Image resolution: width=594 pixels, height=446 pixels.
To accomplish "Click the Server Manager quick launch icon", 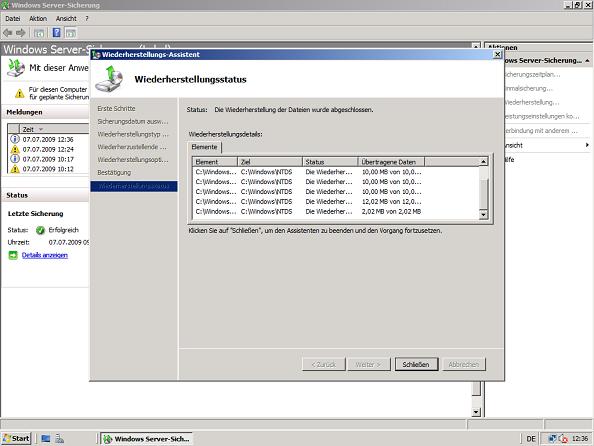I will coord(59,439).
